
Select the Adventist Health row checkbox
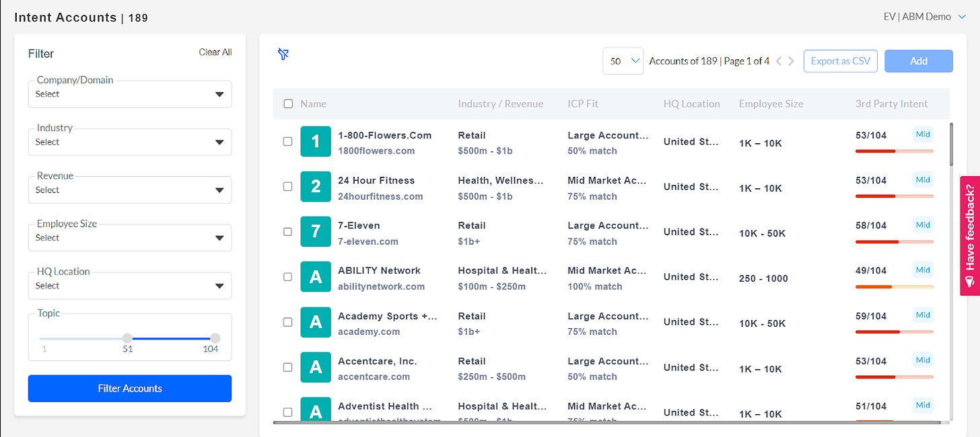tap(287, 412)
